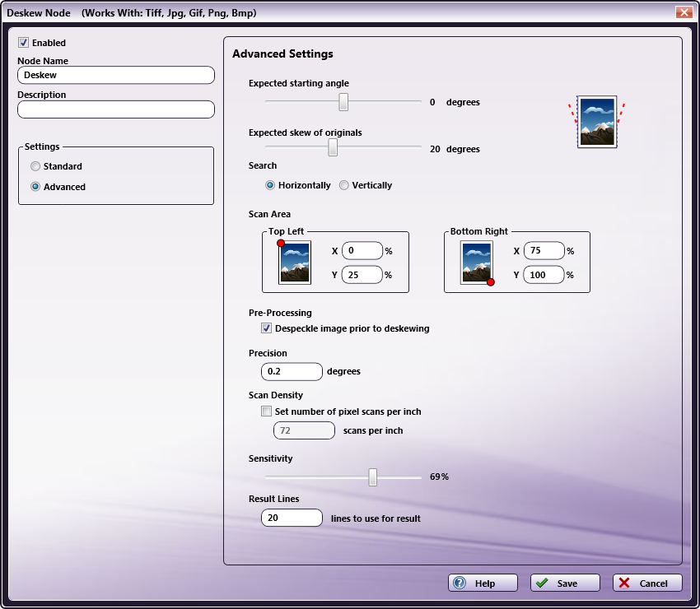Viewport: 700px width, 609px height.
Task: Click the Scan Area label
Action: (269, 214)
